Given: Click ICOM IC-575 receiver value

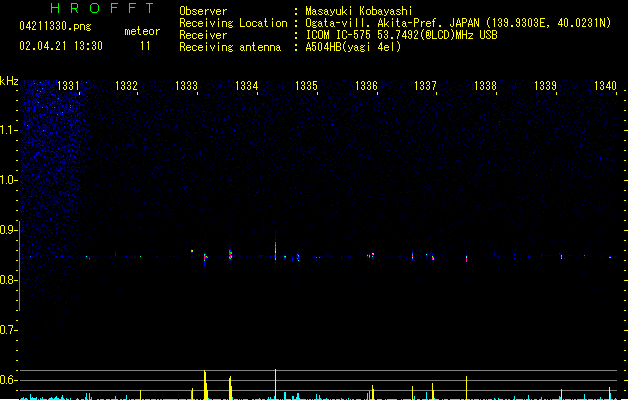Looking at the screenshot, I should click(402, 35).
